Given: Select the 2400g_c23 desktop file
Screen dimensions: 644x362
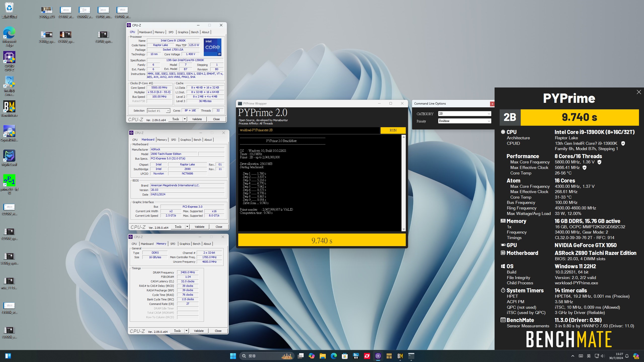Looking at the screenshot, I should [x=47, y=12].
